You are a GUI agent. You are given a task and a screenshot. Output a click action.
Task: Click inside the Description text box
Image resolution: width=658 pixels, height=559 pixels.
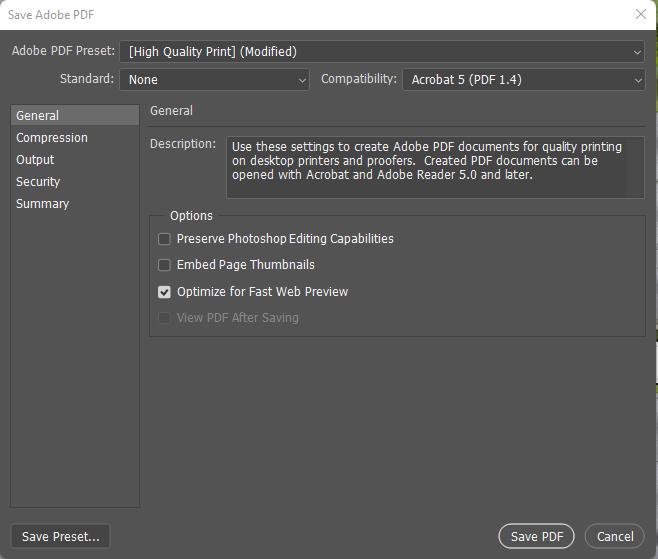(435, 167)
